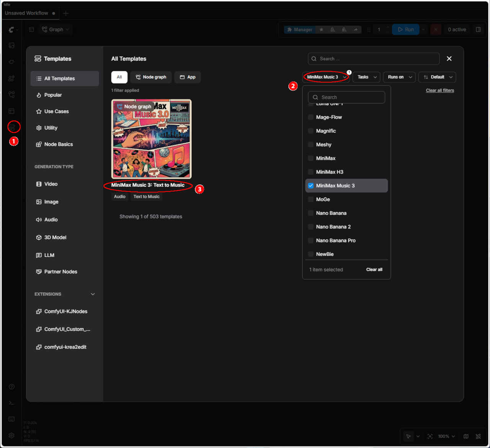Open the Tasks filter dropdown
Viewport: 490px width, 448px height.
(367, 77)
